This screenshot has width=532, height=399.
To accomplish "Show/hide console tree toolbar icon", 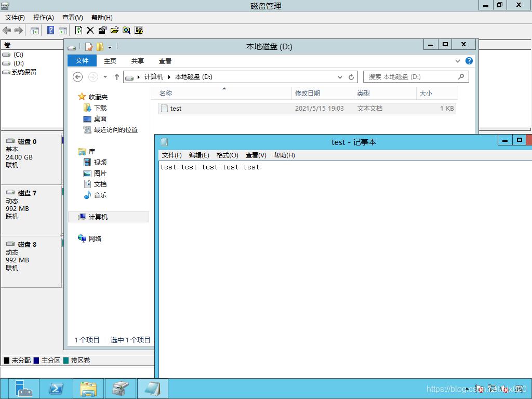I will click(35, 31).
